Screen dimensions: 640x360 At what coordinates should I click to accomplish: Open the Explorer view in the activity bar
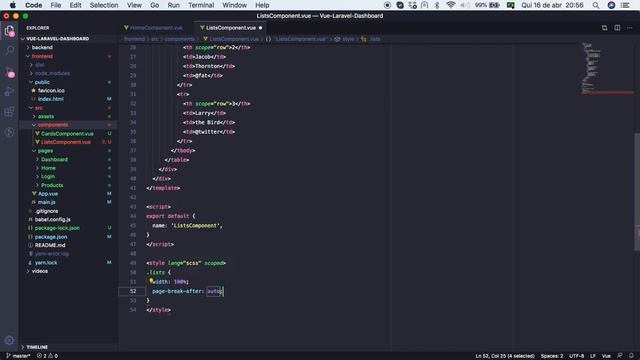9,31
